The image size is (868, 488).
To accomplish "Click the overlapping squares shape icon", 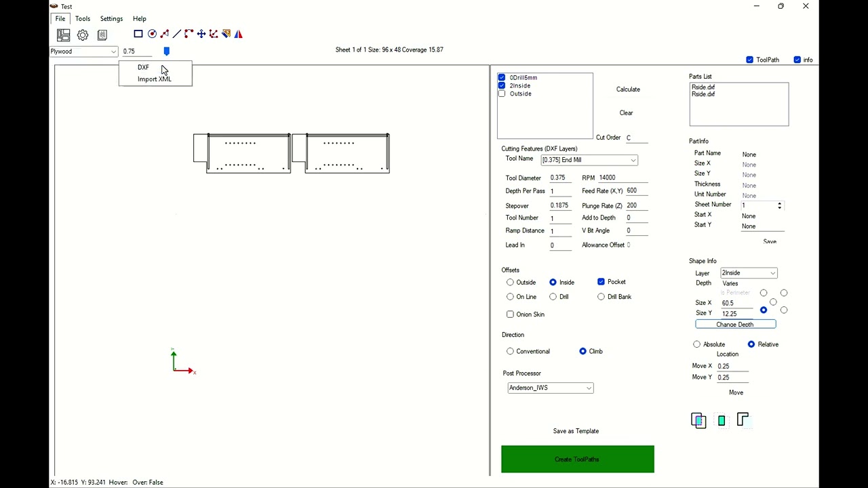I will 698,421.
